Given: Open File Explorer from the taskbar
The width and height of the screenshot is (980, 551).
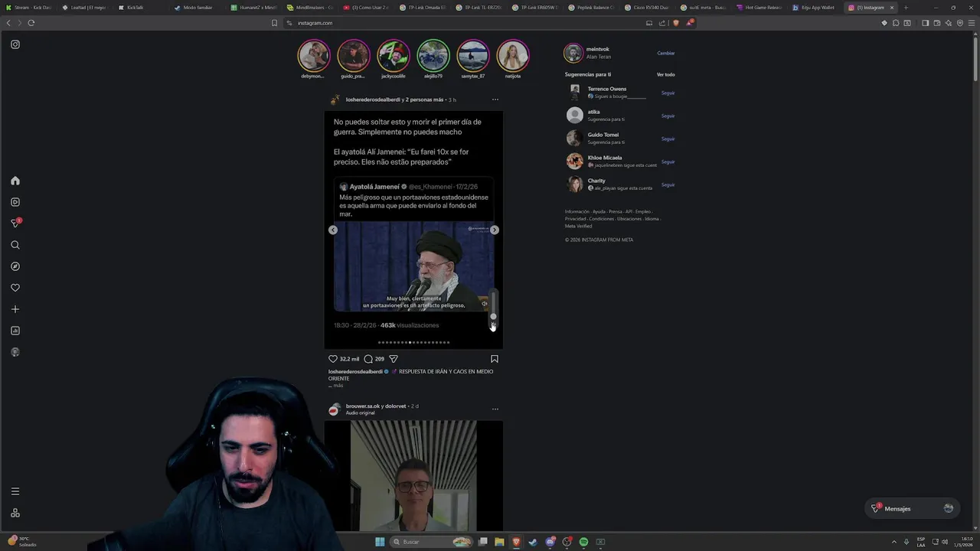Looking at the screenshot, I should [499, 542].
